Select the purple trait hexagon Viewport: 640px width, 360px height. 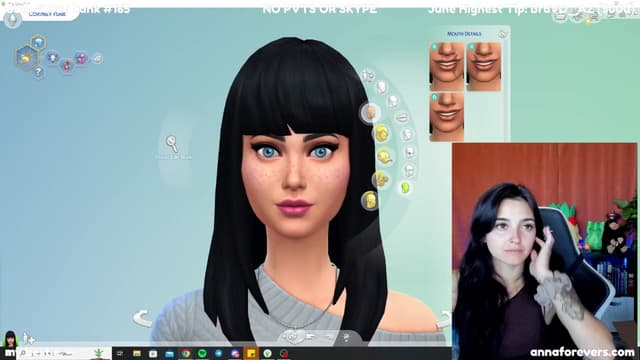coord(81,58)
